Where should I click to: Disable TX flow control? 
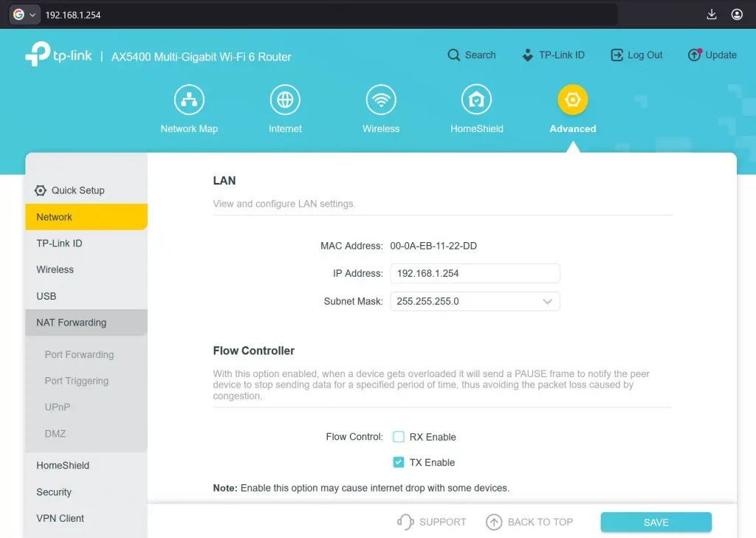click(x=399, y=462)
